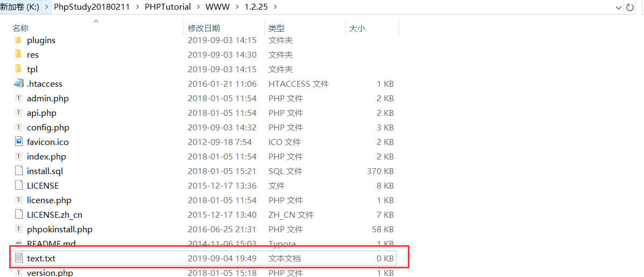Click the tpl folder icon
The image size is (644, 277).
tap(18, 70)
